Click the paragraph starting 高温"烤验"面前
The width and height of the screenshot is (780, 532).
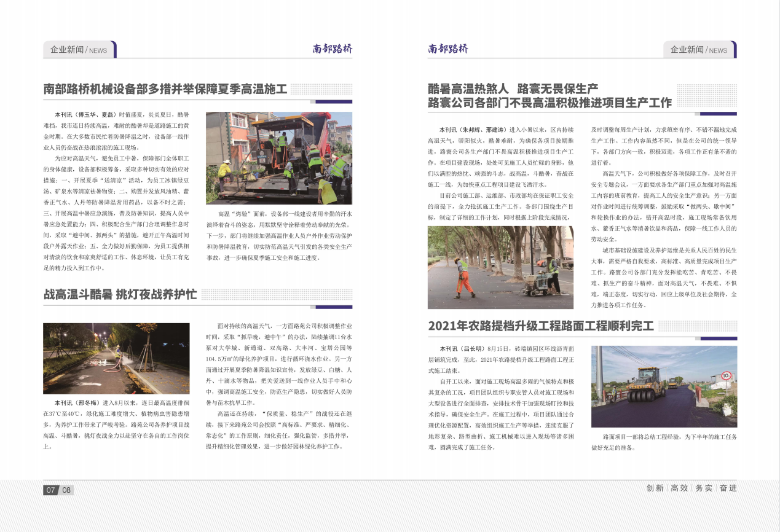coord(279,236)
